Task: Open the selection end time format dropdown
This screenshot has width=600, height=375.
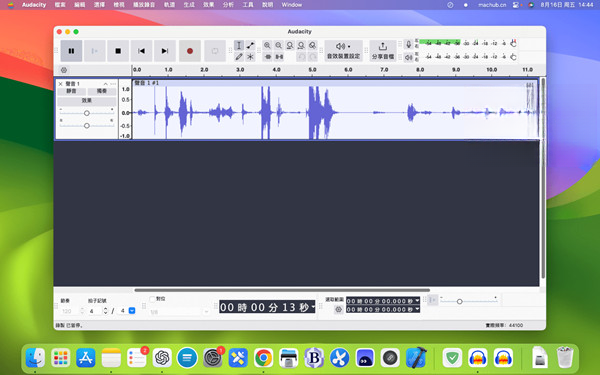Action: (417, 309)
